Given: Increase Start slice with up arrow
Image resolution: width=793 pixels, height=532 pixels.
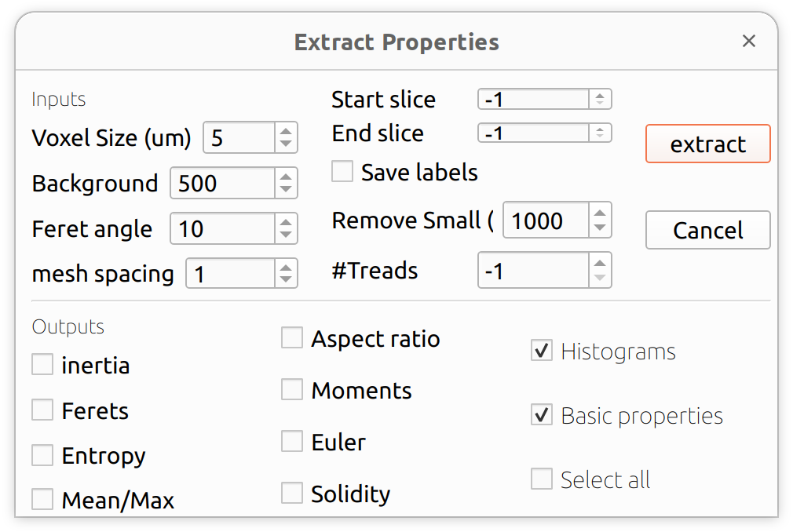Looking at the screenshot, I should 600,95.
